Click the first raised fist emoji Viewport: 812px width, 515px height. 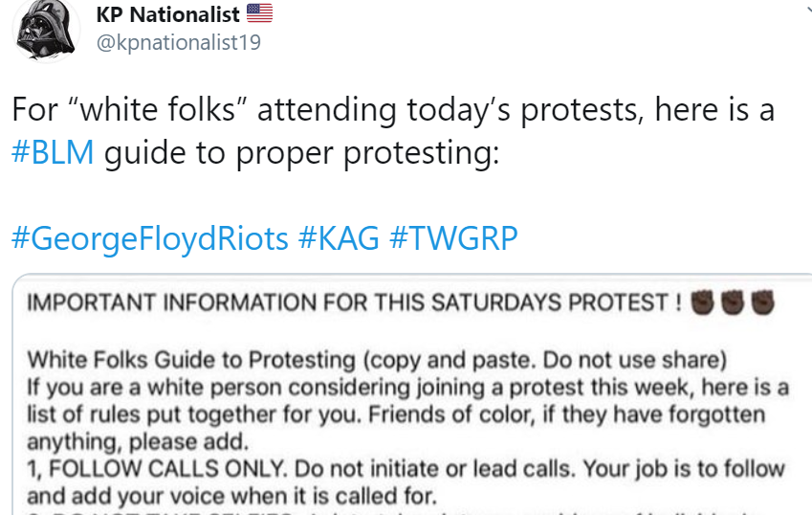[x=702, y=302]
